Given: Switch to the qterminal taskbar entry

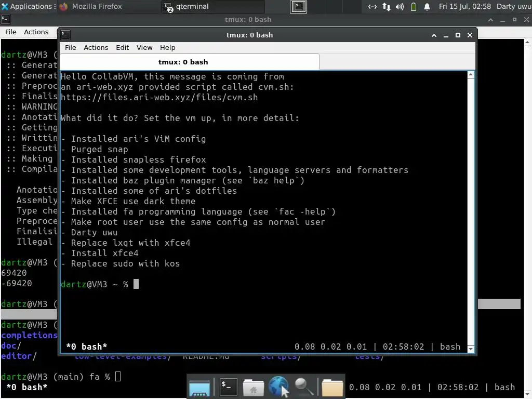Looking at the screenshot, I should point(212,6).
